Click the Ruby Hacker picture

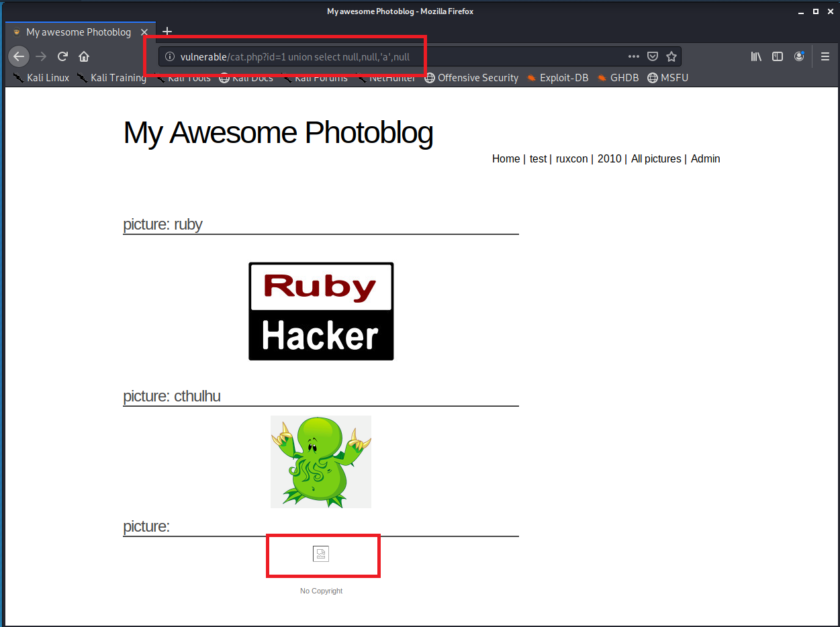click(321, 311)
